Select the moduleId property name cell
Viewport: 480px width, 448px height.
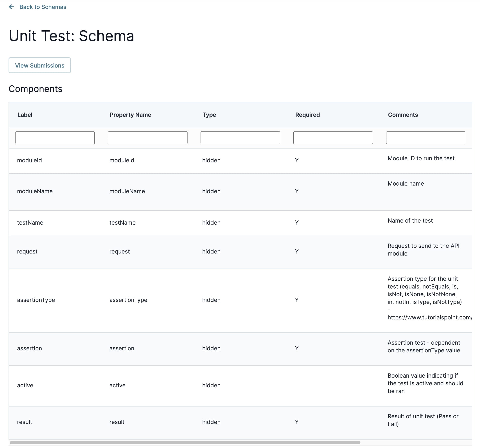pos(122,161)
